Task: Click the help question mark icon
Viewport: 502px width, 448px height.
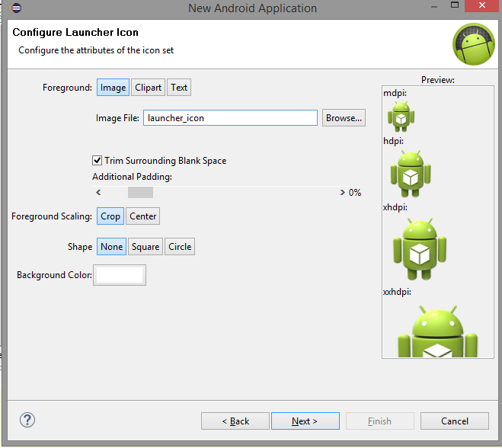Action: 27,420
